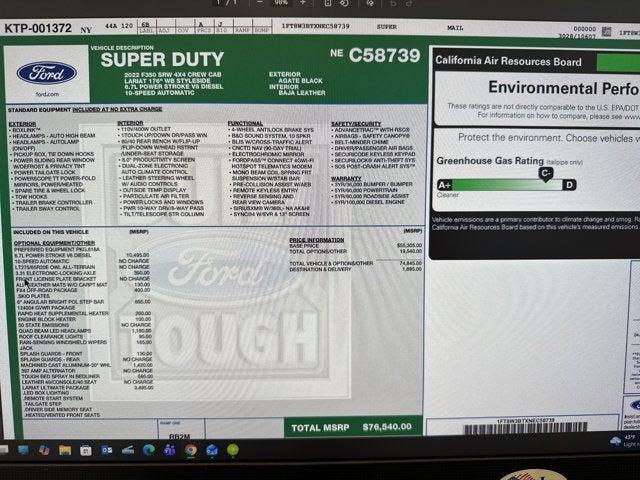Viewport: 640px width, 480px height.
Task: Click the Ford oval logo on the sticker
Action: pos(47,73)
